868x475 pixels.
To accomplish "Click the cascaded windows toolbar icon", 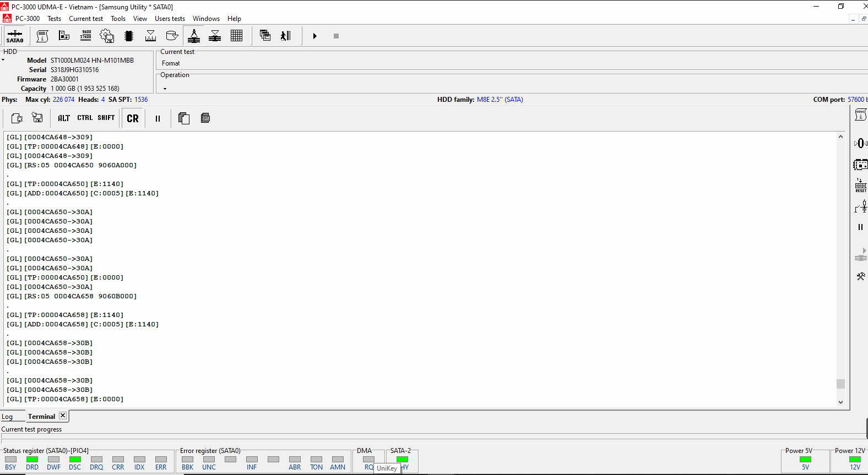I will point(265,36).
